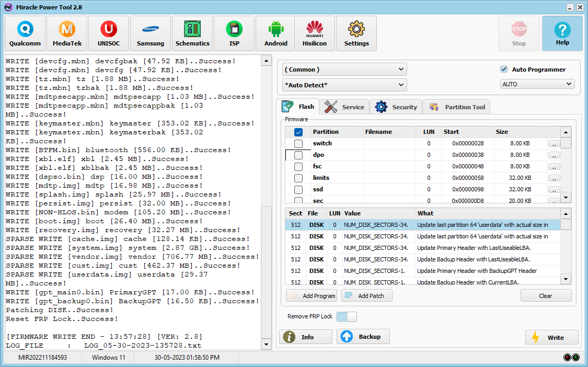Image resolution: width=588 pixels, height=367 pixels.
Task: Clear the firmware list
Action: click(546, 296)
